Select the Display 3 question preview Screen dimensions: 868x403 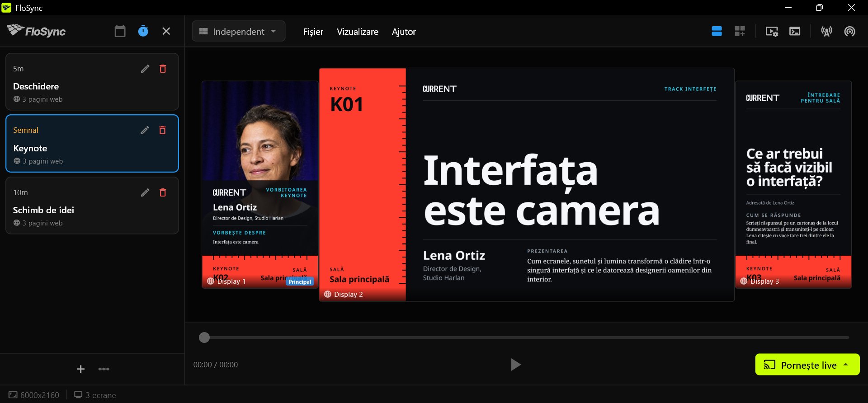(793, 184)
